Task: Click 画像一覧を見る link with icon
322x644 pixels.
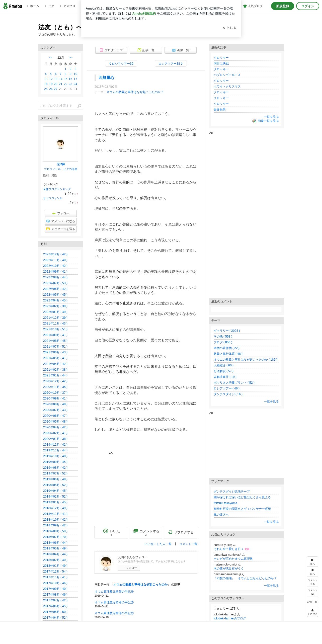Action: click(266, 121)
